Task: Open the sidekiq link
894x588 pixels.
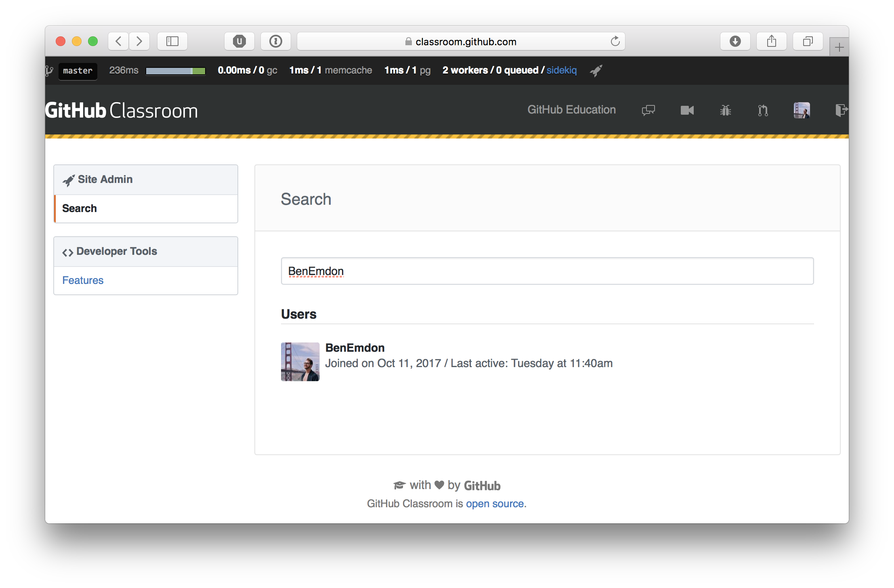Action: (x=562, y=70)
